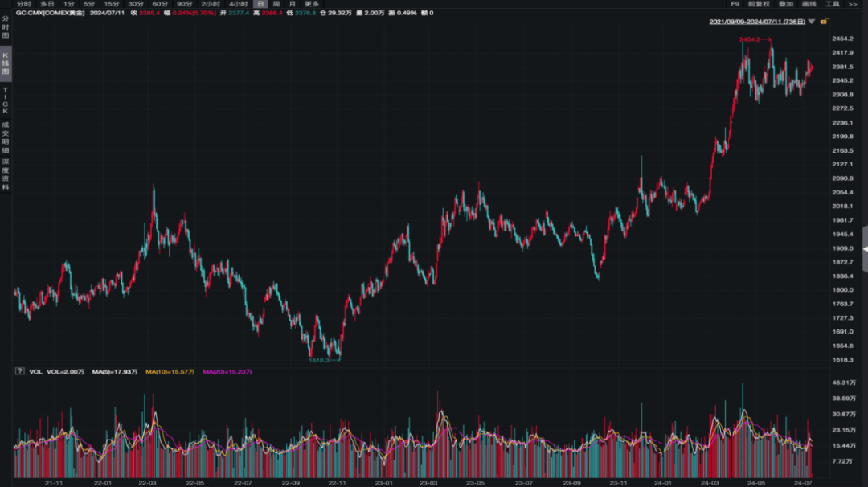
Task: Switch chart to 周 weekly period
Action: [276, 4]
